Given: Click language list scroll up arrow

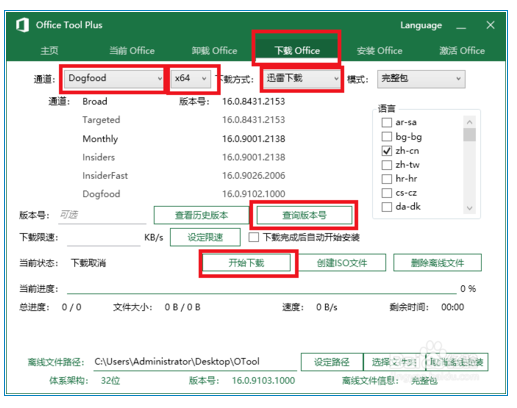Looking at the screenshot, I should (469, 122).
